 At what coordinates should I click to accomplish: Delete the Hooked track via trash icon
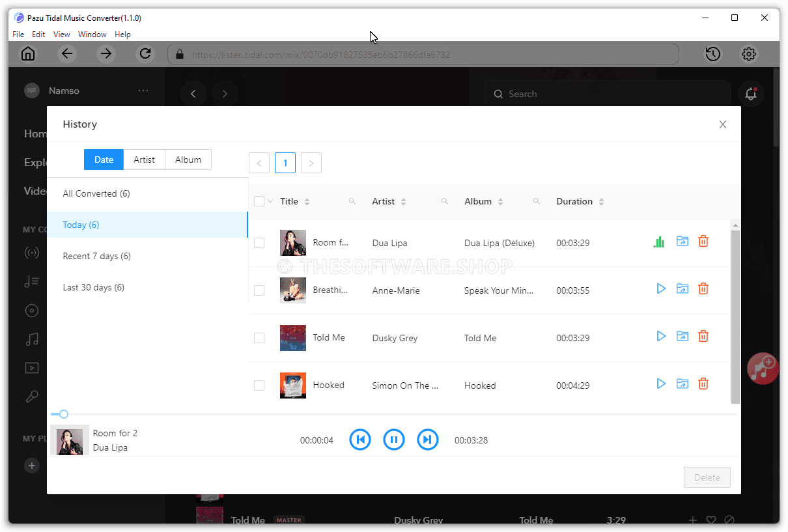pos(703,384)
